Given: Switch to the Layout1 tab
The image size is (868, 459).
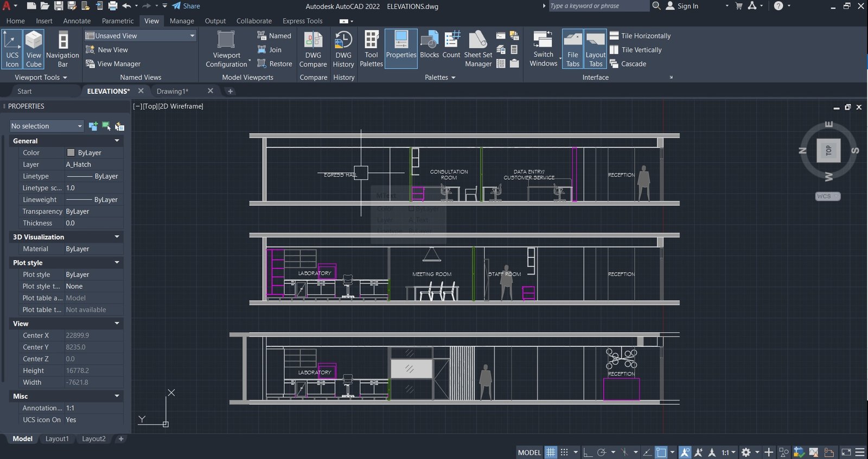Looking at the screenshot, I should [57, 439].
